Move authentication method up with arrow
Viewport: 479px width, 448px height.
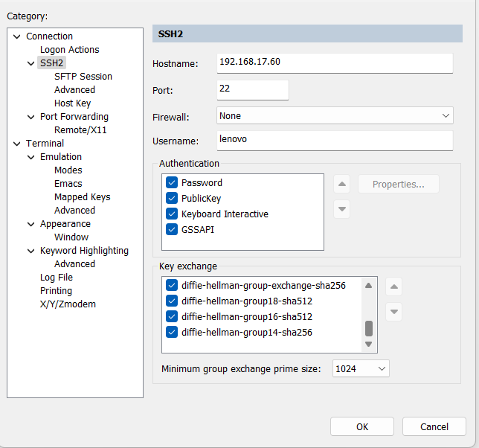(x=342, y=184)
